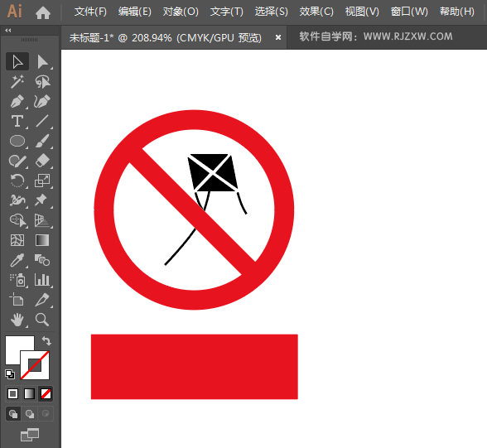The height and width of the screenshot is (448, 487).
Task: Activate the Type tool
Action: [17, 121]
